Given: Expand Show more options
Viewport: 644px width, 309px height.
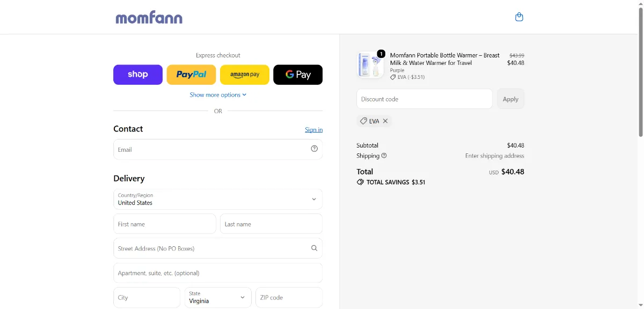Looking at the screenshot, I should [x=218, y=95].
